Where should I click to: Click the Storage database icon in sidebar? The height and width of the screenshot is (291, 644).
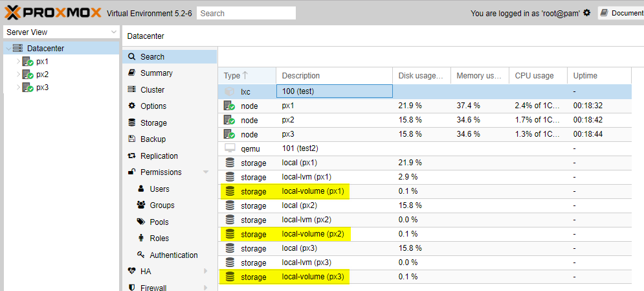pos(132,123)
